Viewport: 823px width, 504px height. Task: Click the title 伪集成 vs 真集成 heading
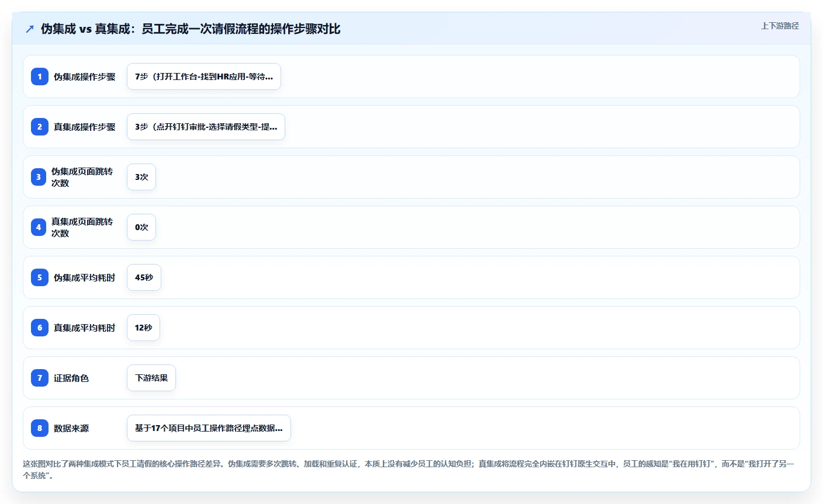tap(191, 29)
